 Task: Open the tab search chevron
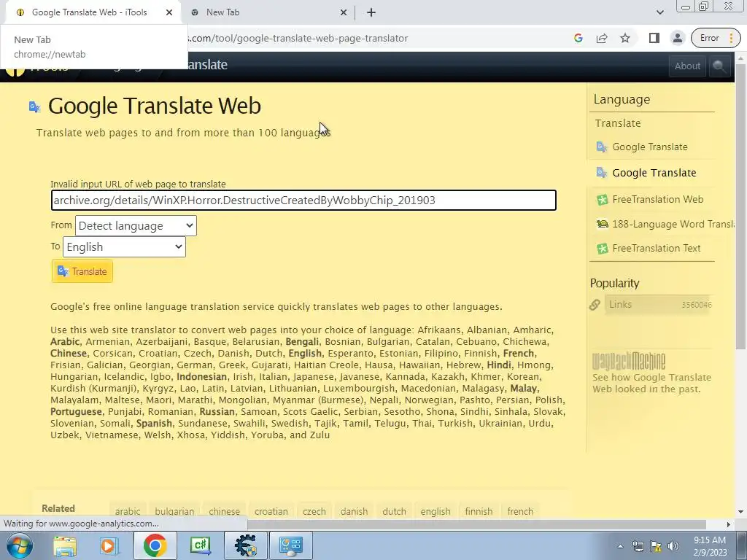(659, 12)
